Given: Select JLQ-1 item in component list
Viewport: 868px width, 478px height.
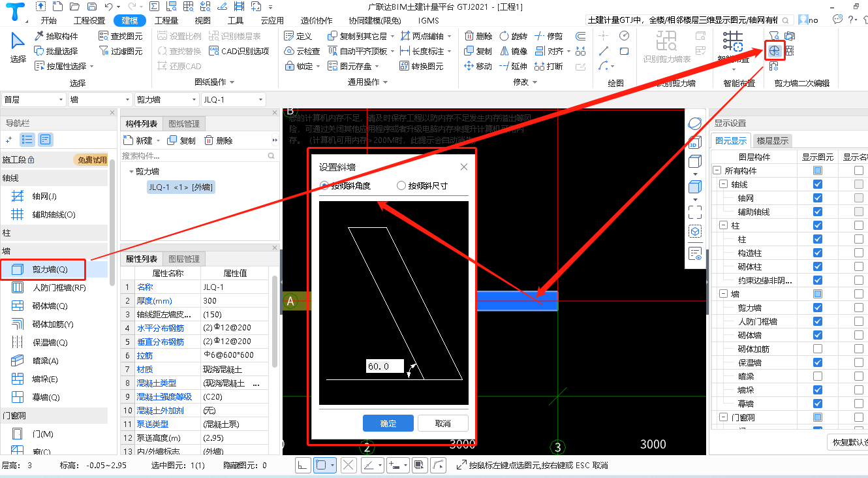Looking at the screenshot, I should click(181, 187).
